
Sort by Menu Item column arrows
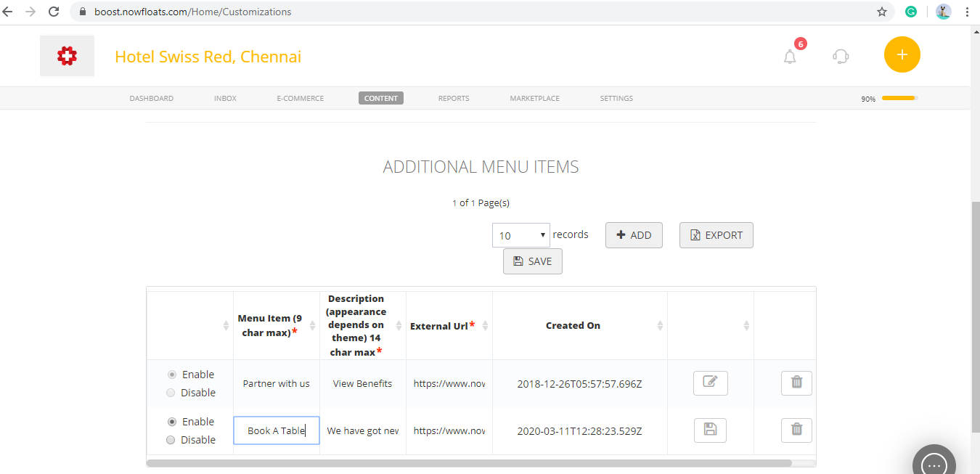tap(313, 326)
